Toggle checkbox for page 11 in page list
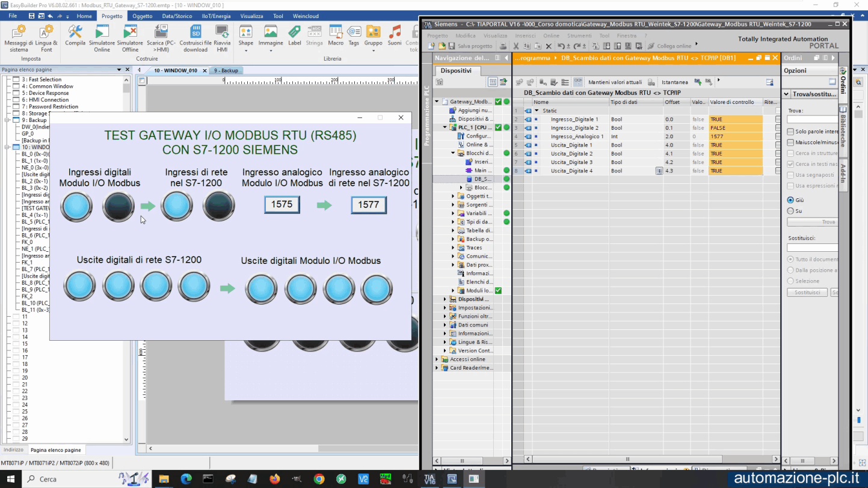Viewport: 868px width, 488px height. 16,317
